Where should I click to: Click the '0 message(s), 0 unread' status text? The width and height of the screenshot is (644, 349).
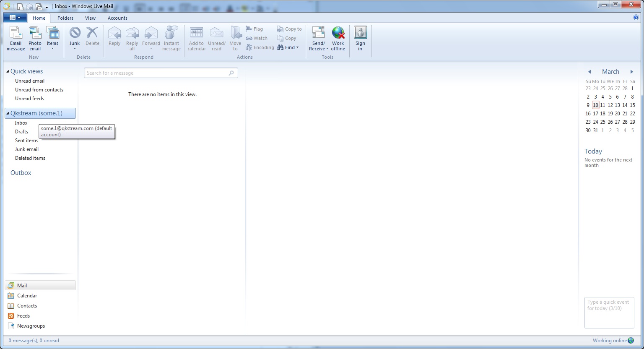34,341
